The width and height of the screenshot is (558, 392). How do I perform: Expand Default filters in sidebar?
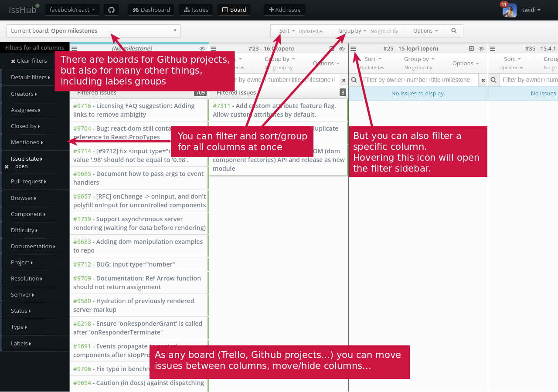[31, 78]
